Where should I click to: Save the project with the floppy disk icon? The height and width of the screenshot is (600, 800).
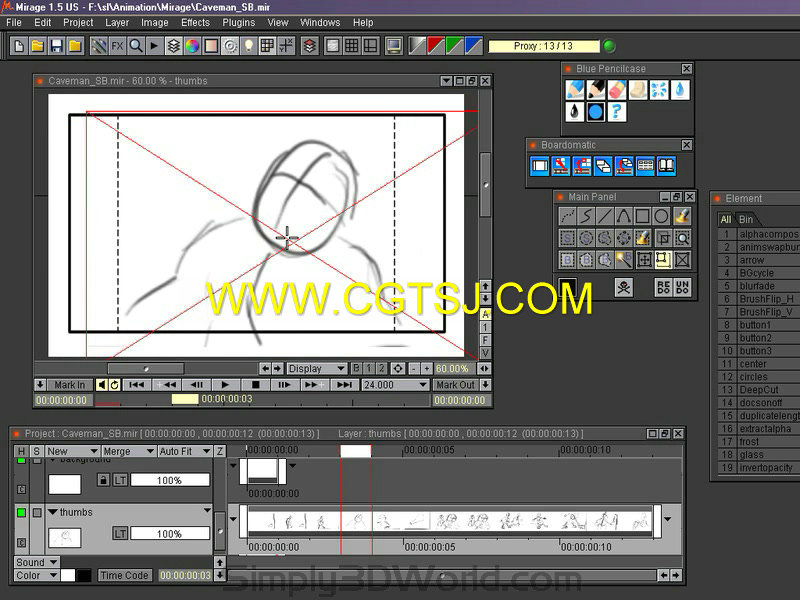point(56,46)
